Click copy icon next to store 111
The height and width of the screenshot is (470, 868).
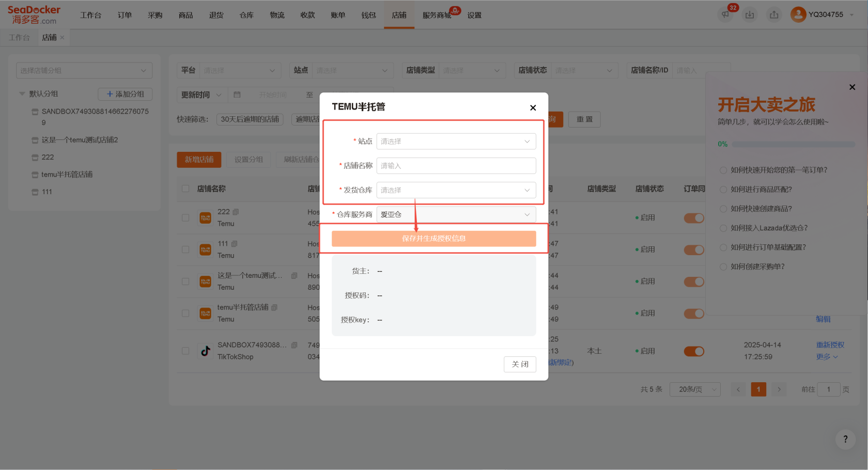(234, 244)
